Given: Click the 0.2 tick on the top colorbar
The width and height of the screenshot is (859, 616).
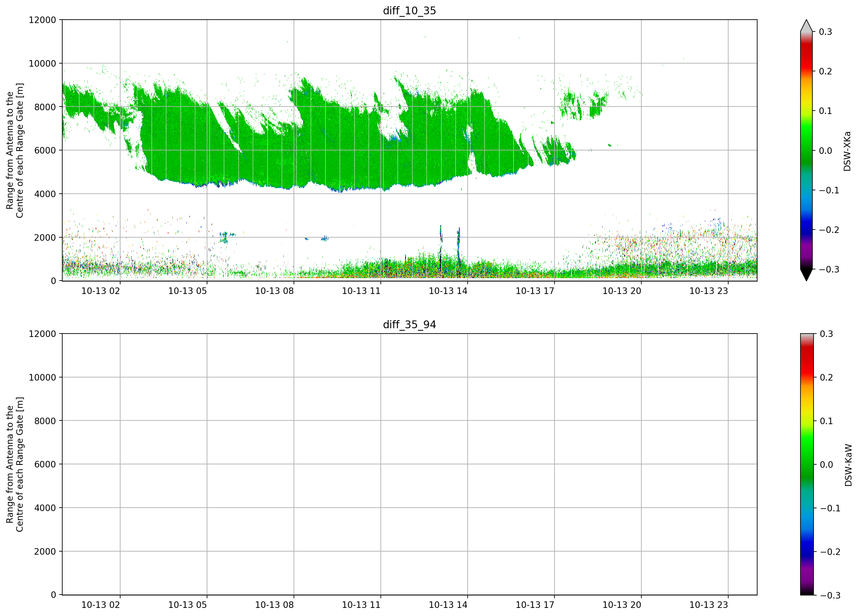Looking at the screenshot, I should (x=825, y=71).
